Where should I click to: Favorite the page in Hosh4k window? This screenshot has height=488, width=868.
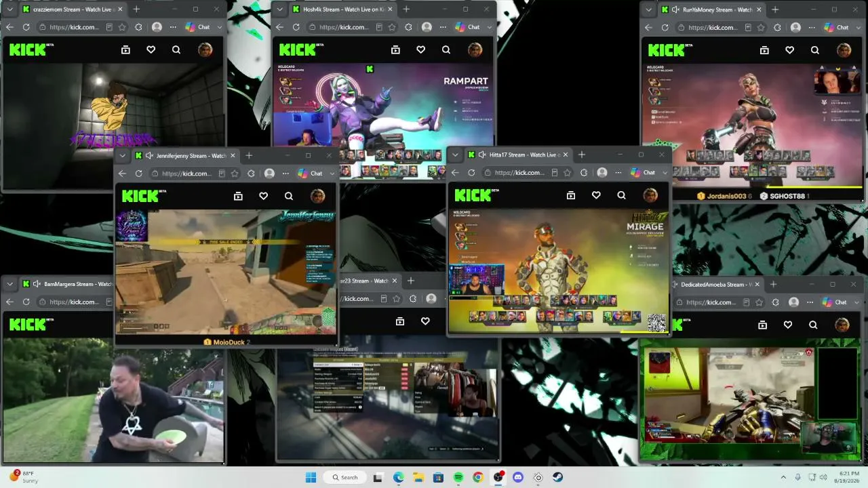pos(392,27)
